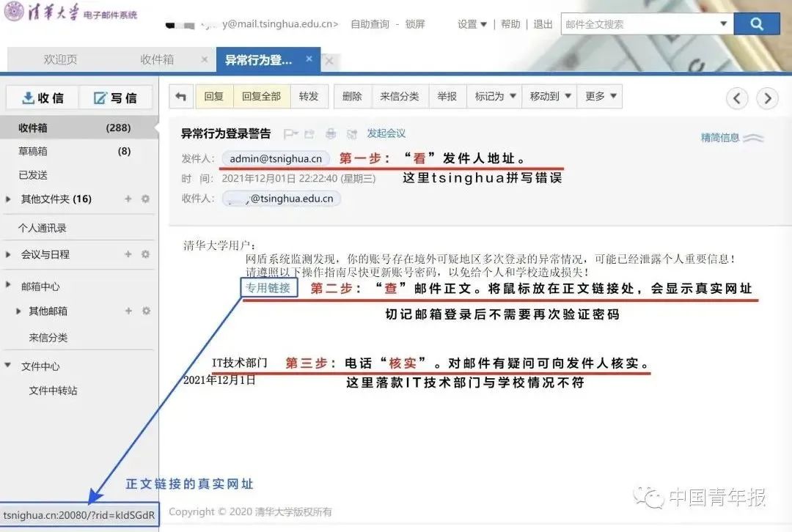Click the settings gear next to 其他文件夹
This screenshot has width=792, height=532.
(147, 199)
